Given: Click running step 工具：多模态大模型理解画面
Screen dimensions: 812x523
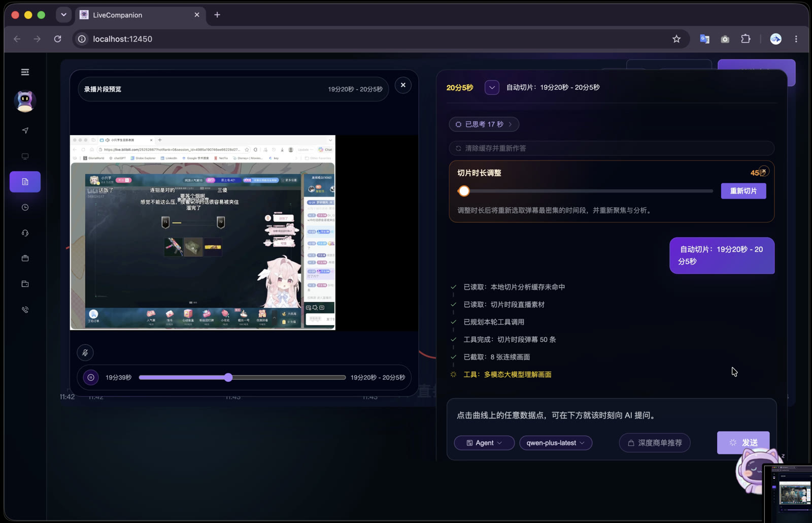Looking at the screenshot, I should (x=507, y=375).
